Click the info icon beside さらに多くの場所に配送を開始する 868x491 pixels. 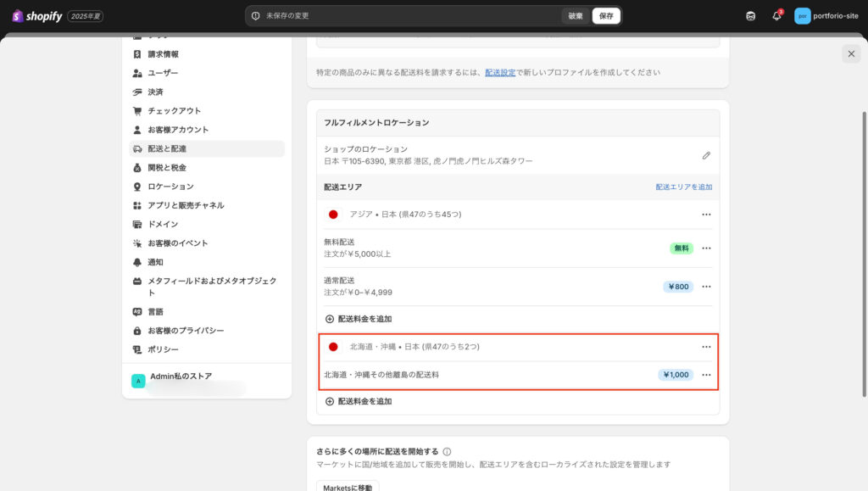(447, 452)
